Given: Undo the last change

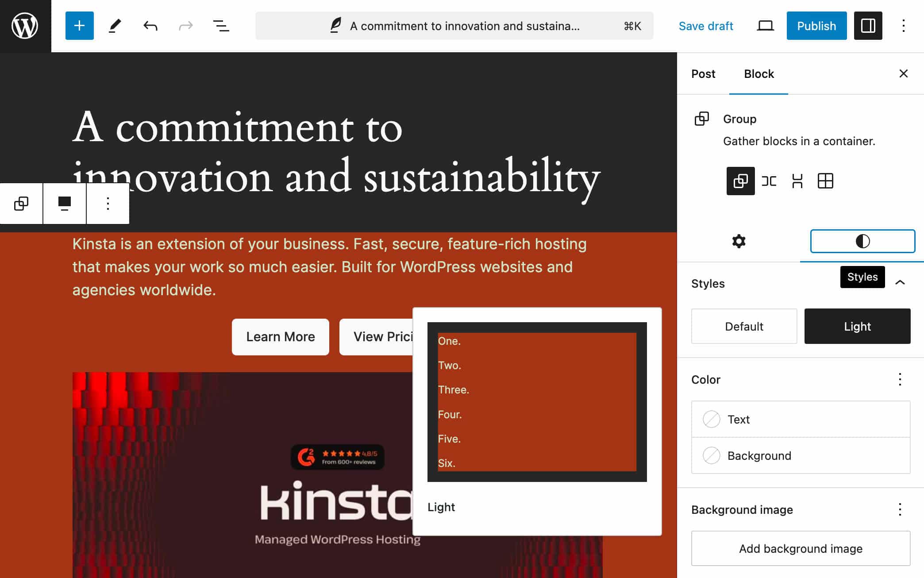Looking at the screenshot, I should (x=150, y=26).
